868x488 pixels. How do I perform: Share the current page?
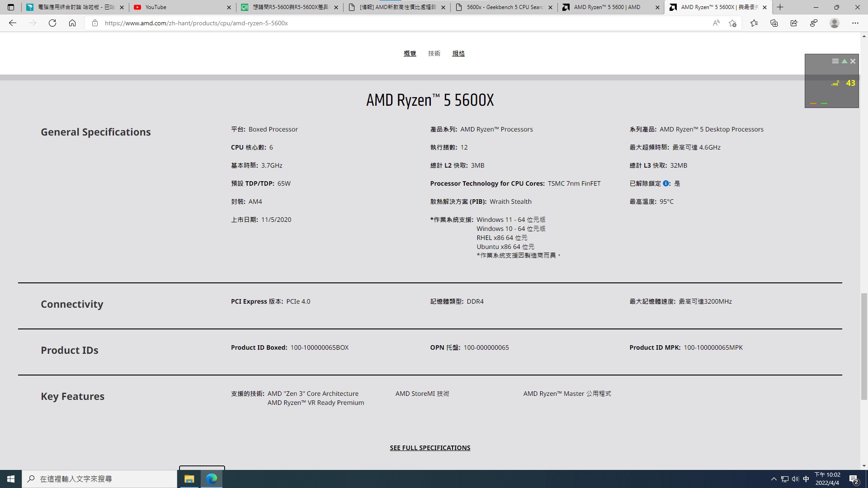[x=794, y=23]
